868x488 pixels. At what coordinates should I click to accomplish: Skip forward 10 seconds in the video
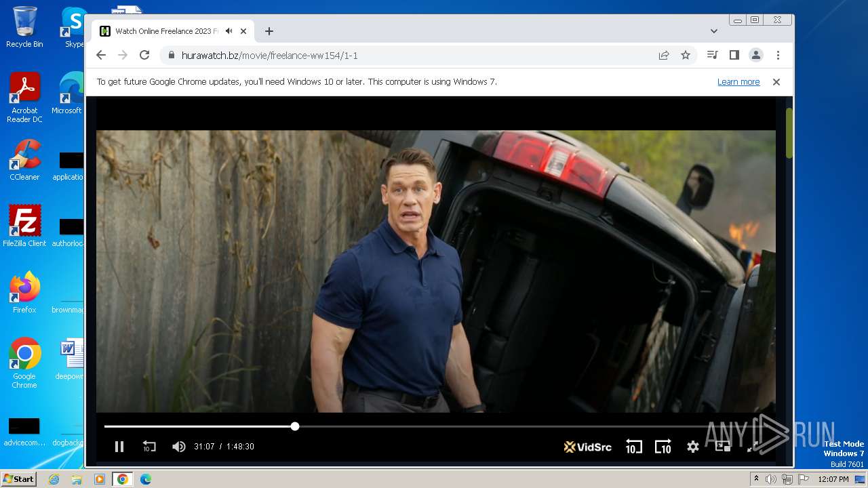(x=663, y=447)
